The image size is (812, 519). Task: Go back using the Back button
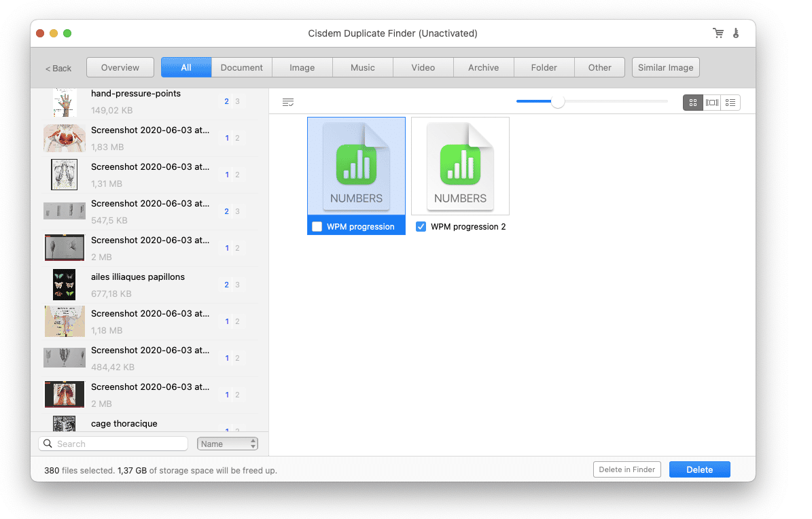pyautogui.click(x=58, y=68)
